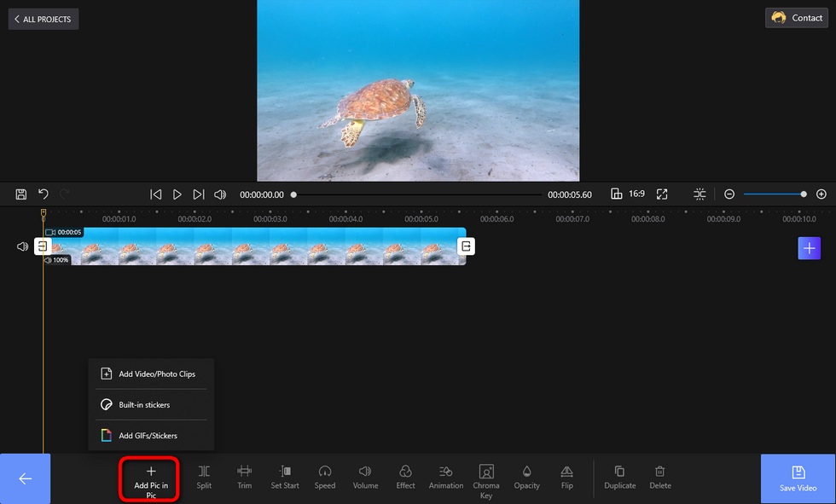Skip to next frame
Screen dimensions: 836x504
[198, 194]
